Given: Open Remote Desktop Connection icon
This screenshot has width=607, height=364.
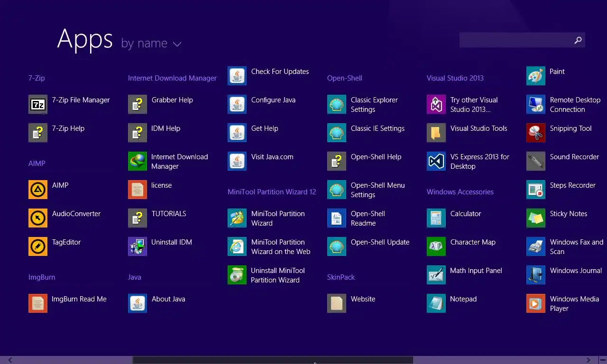Looking at the screenshot, I should tap(536, 104).
